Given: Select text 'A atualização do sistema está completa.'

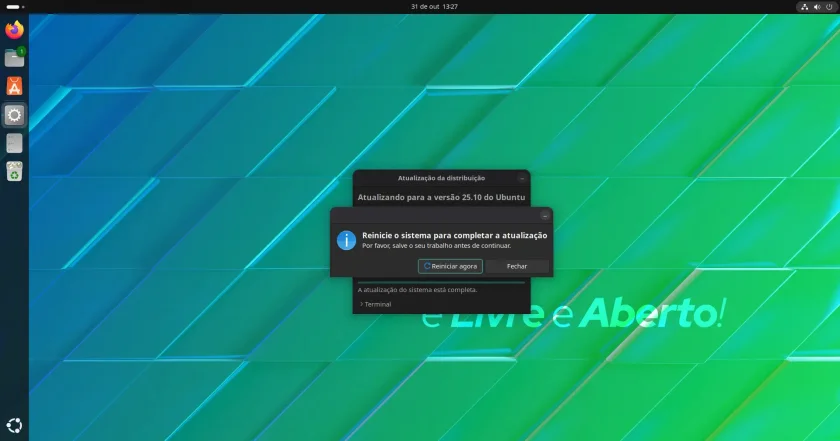Looking at the screenshot, I should pyautogui.click(x=417, y=290).
